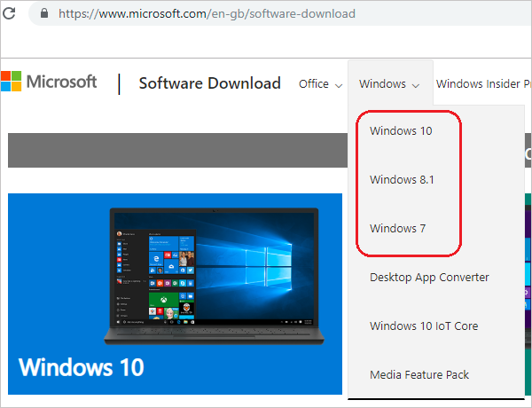Click the Windows 10 tile caption
532x408 pixels.
click(82, 367)
